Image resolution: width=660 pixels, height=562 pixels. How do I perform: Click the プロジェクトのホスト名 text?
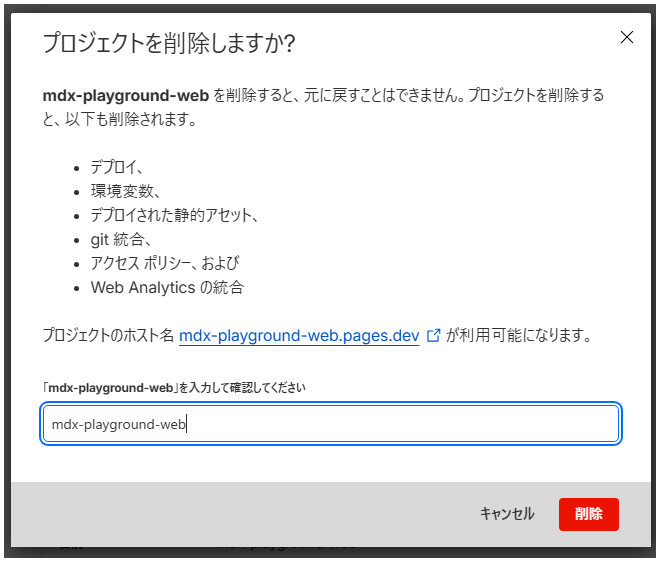click(109, 336)
